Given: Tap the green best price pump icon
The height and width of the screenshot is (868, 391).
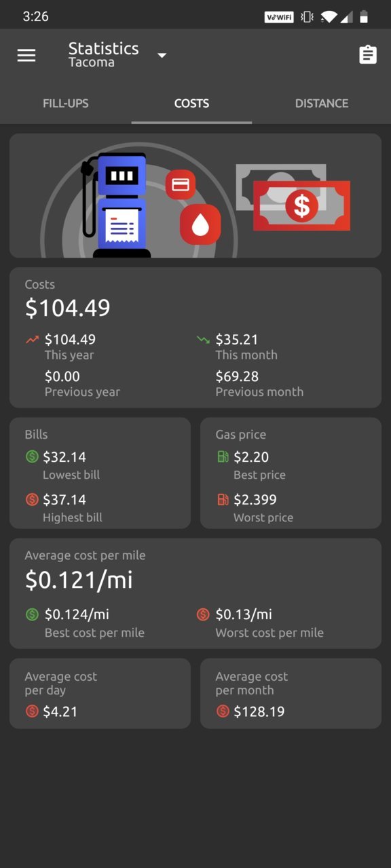Looking at the screenshot, I should click(223, 457).
